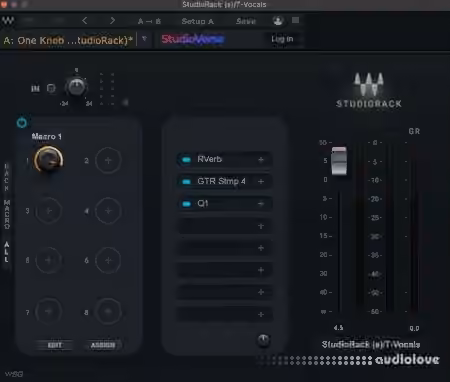This screenshot has height=382, width=450.
Task: Click the macro EDIT button
Action: (55, 345)
